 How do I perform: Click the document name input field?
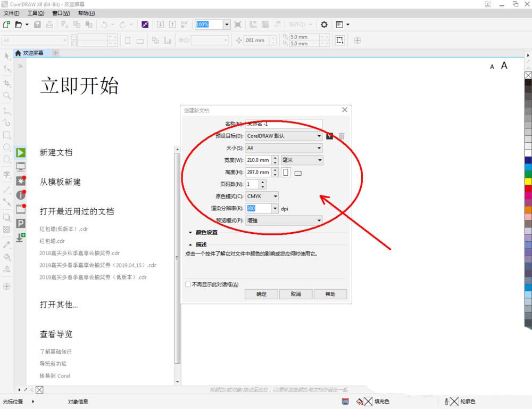tap(284, 124)
